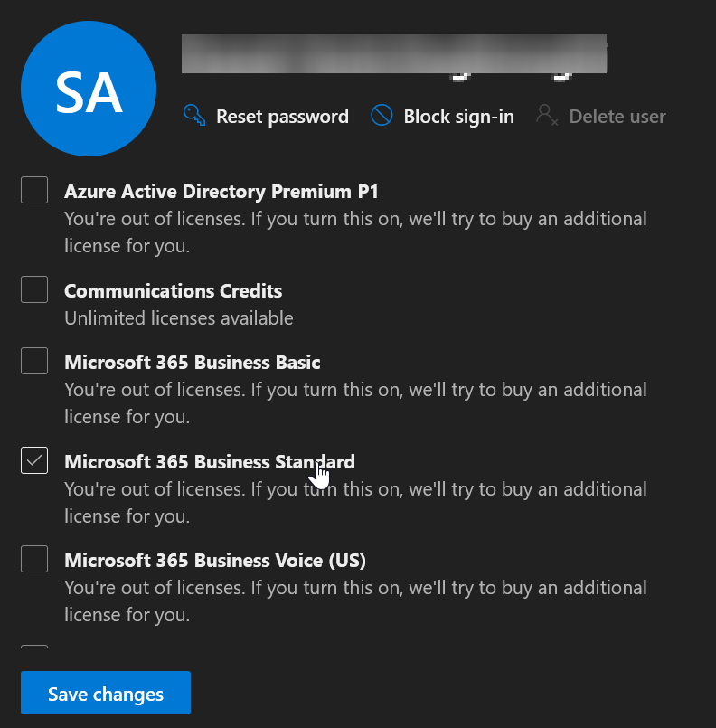The width and height of the screenshot is (716, 728).
Task: Click the Block sign-in prohibition icon
Action: tap(382, 115)
